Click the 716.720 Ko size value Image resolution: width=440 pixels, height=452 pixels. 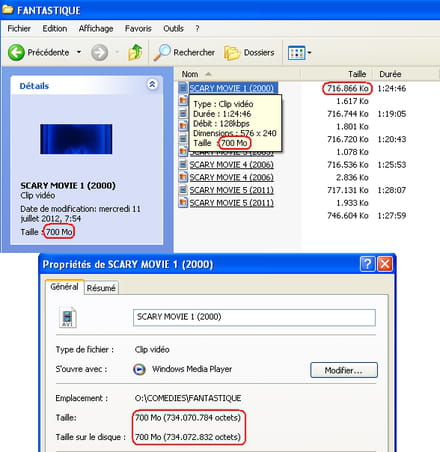click(347, 139)
